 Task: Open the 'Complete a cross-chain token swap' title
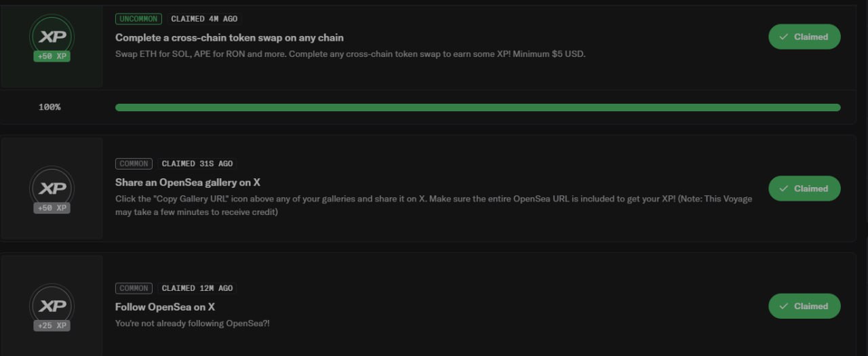click(x=229, y=37)
